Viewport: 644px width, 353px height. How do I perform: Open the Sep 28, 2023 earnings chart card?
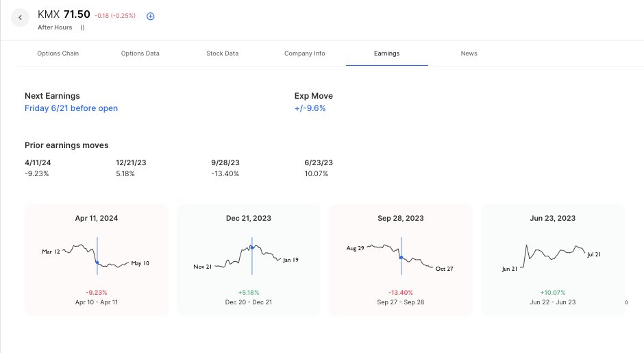(x=401, y=260)
